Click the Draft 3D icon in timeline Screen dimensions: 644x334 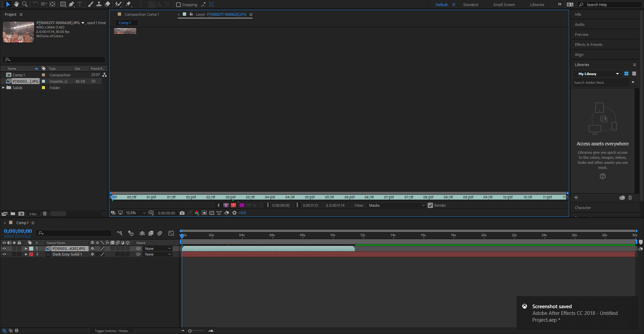(131, 233)
